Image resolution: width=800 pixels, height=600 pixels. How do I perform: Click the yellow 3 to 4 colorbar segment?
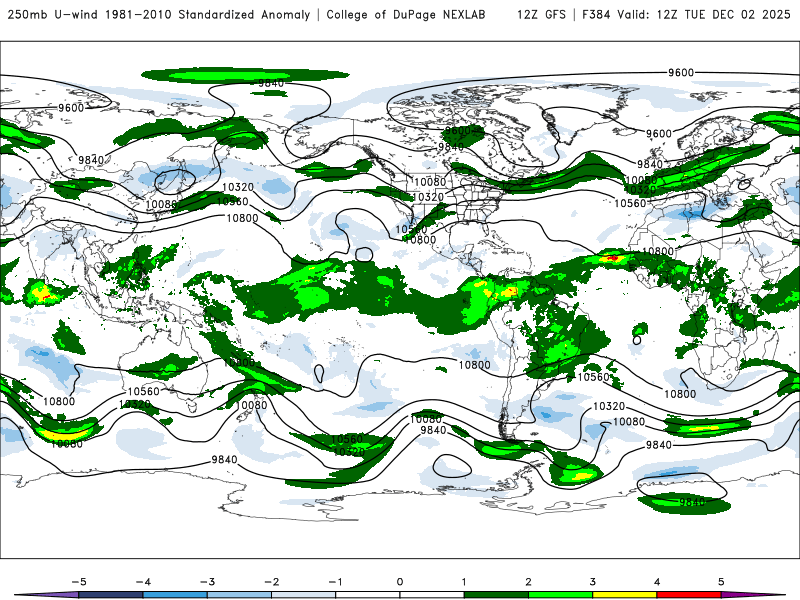coord(624,595)
